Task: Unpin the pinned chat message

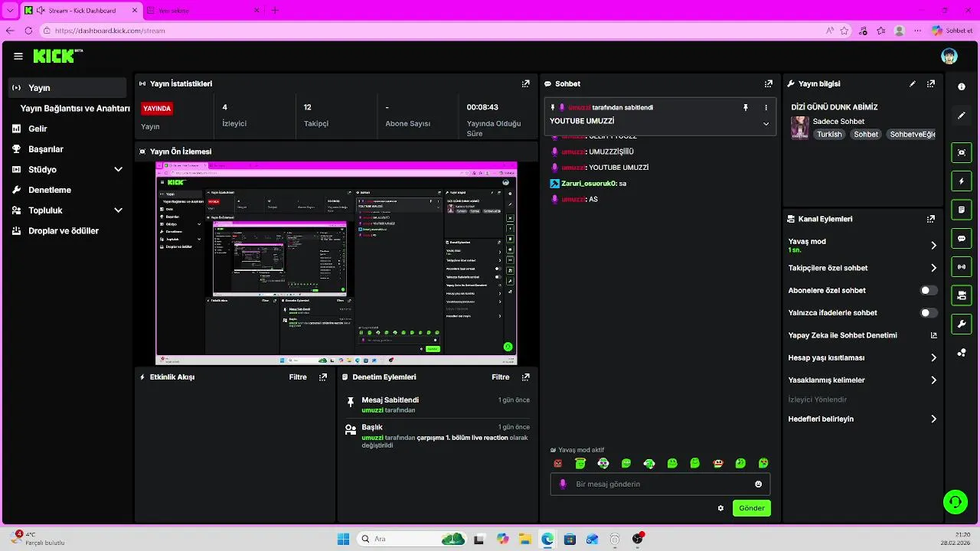Action: coord(746,108)
